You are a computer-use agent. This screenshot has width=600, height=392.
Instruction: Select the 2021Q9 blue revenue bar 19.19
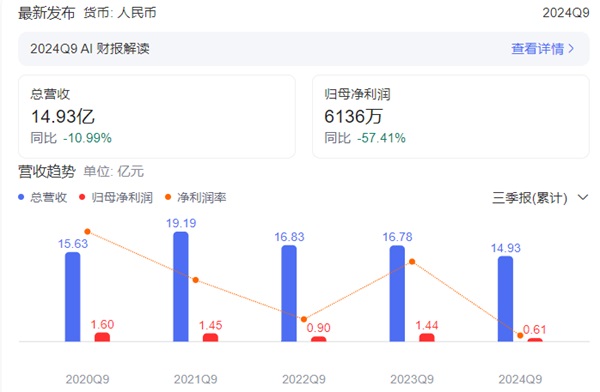click(181, 286)
